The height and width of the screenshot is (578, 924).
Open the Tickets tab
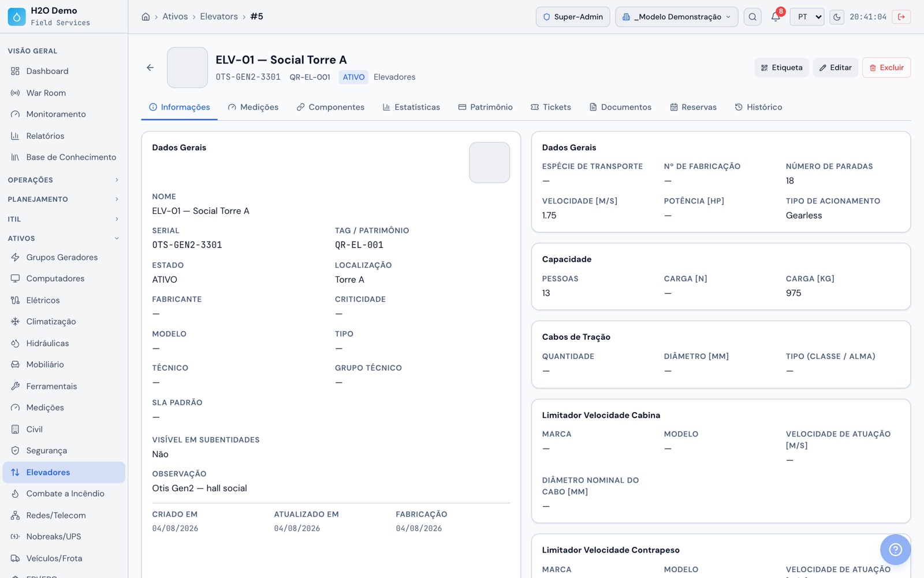(551, 107)
